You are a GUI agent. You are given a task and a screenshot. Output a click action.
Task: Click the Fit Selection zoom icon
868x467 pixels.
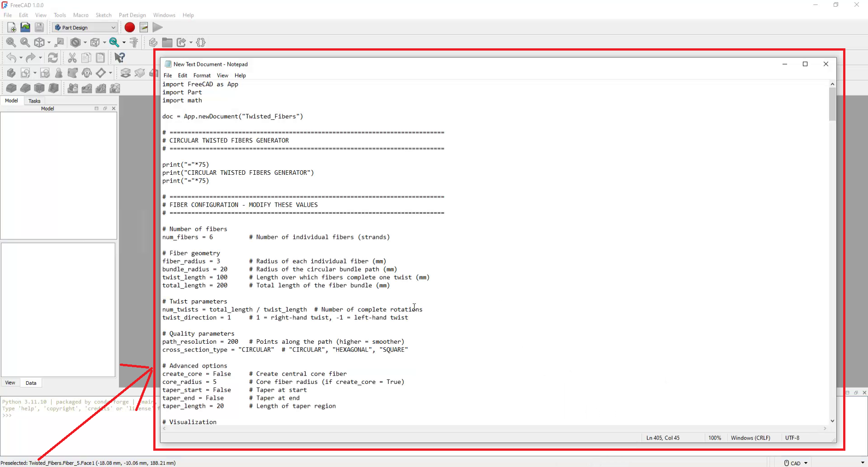point(25,42)
